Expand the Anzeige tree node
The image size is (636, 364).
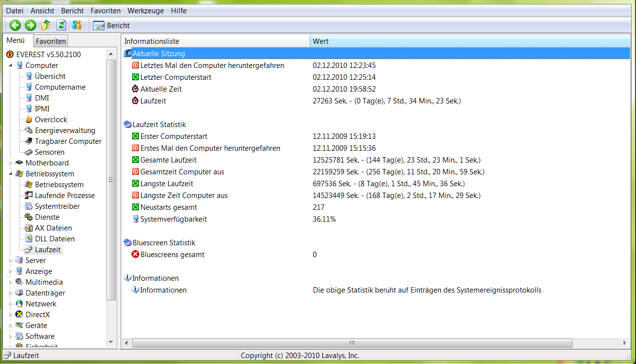tap(11, 271)
